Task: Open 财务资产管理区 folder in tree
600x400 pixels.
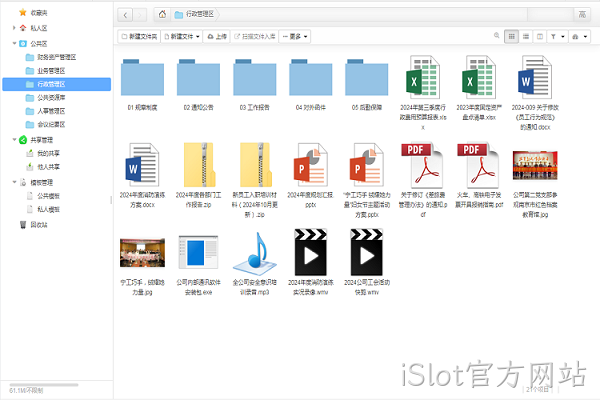Action: pos(51,57)
